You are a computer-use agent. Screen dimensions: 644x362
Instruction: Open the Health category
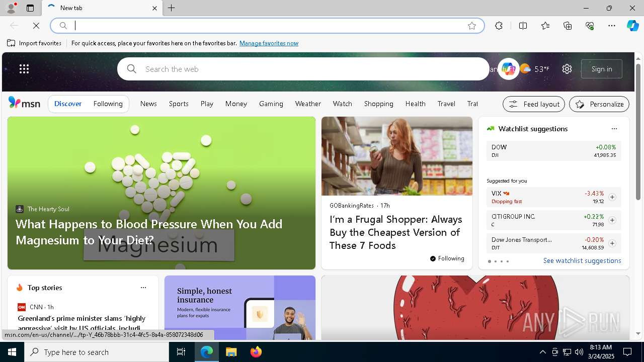click(x=416, y=104)
